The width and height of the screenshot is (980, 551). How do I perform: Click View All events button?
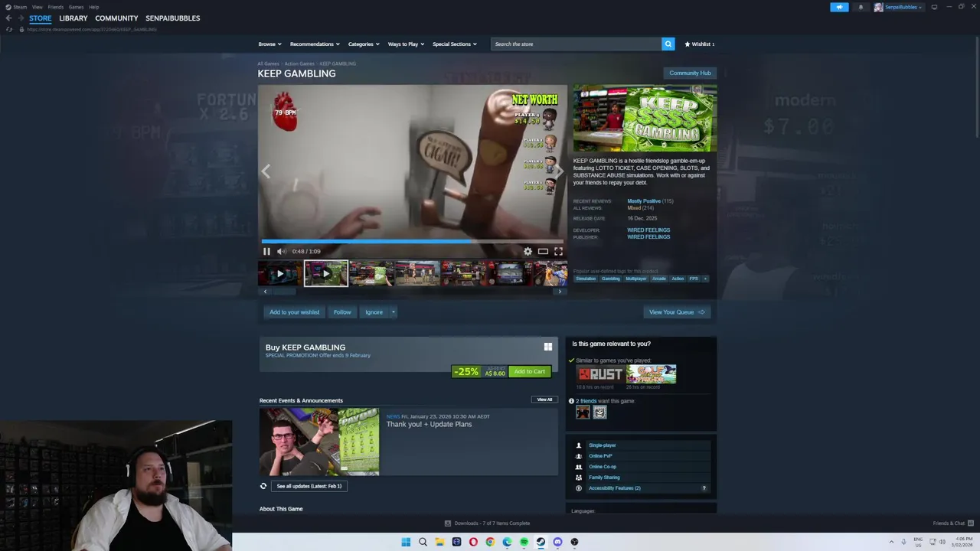(x=544, y=399)
